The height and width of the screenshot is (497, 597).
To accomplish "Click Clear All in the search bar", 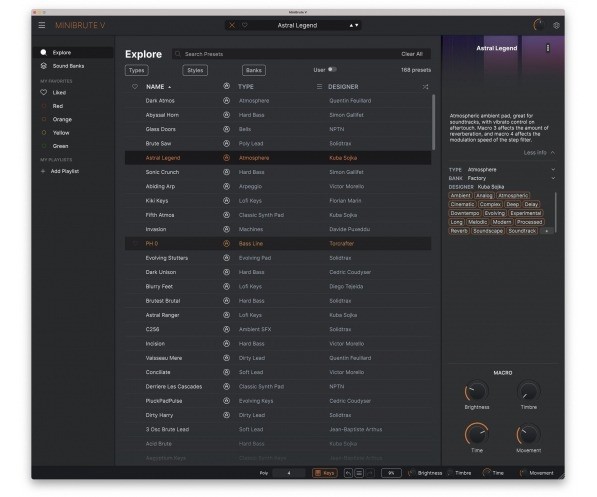I will click(x=412, y=54).
